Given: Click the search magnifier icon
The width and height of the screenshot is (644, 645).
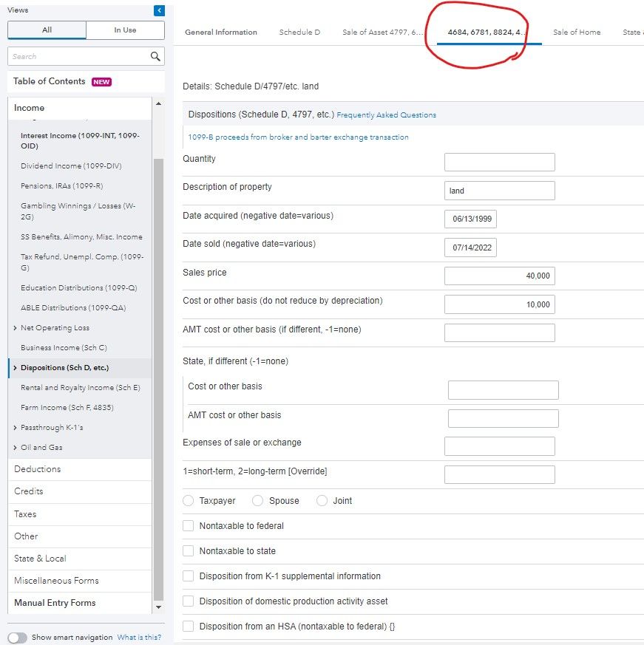Looking at the screenshot, I should (x=155, y=56).
